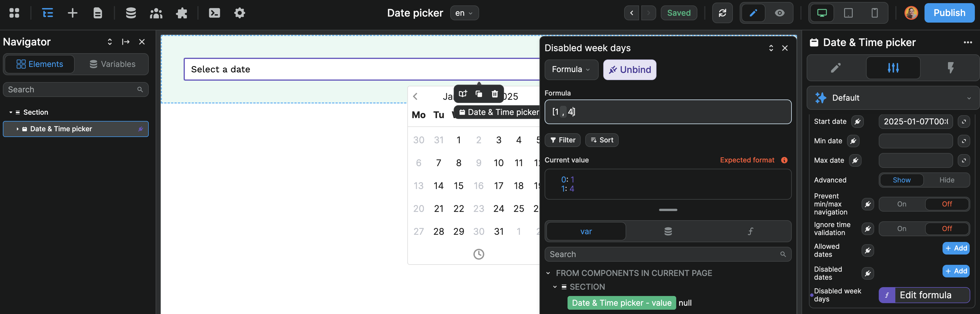The height and width of the screenshot is (314, 980).
Task: Delete element with trash icon
Action: 495,94
